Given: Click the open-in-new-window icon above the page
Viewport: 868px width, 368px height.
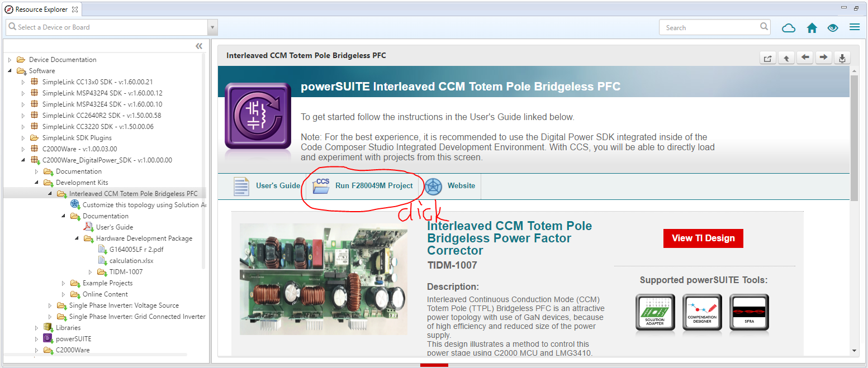Looking at the screenshot, I should tap(767, 58).
